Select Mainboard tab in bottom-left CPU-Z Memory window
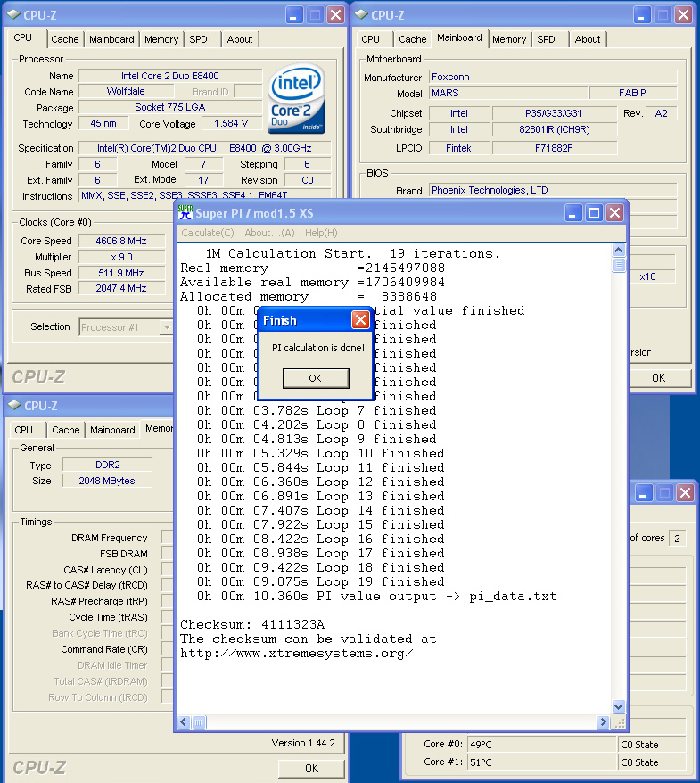The height and width of the screenshot is (783, 700). 113,430
